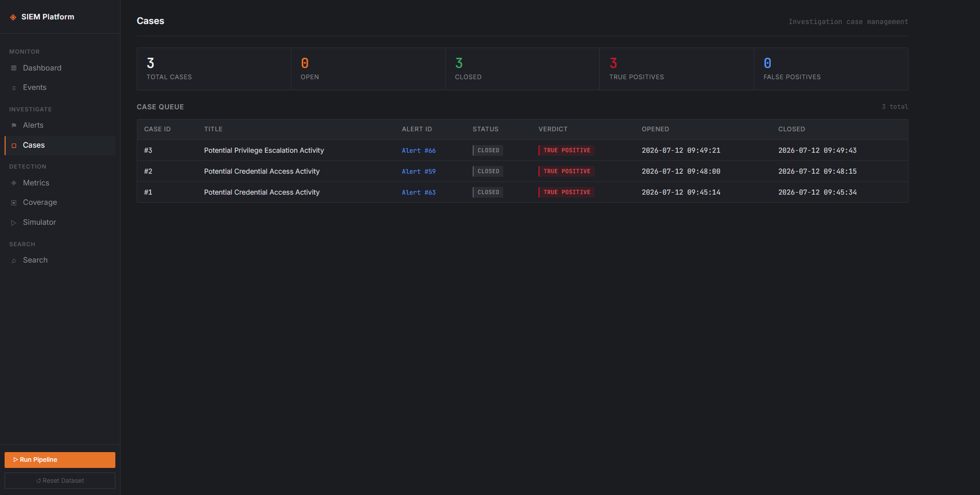Image resolution: width=980 pixels, height=495 pixels.
Task: Click the Closed cases stat card
Action: [522, 69]
